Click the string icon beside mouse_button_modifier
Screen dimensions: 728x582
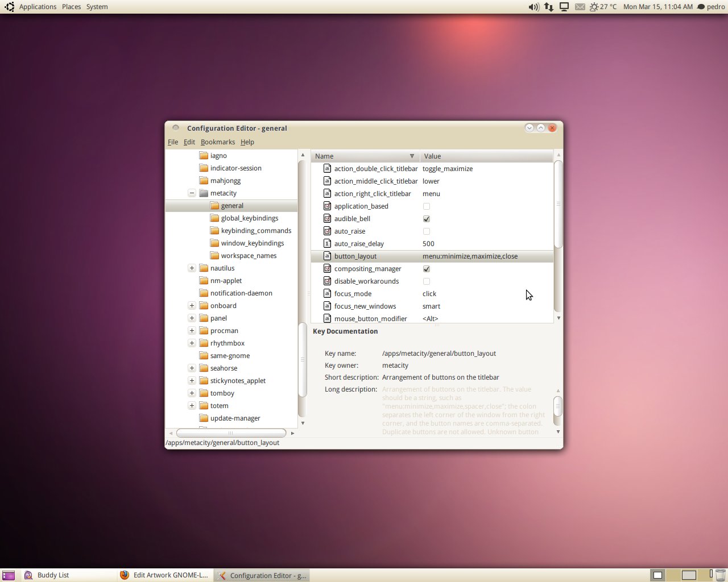point(327,318)
